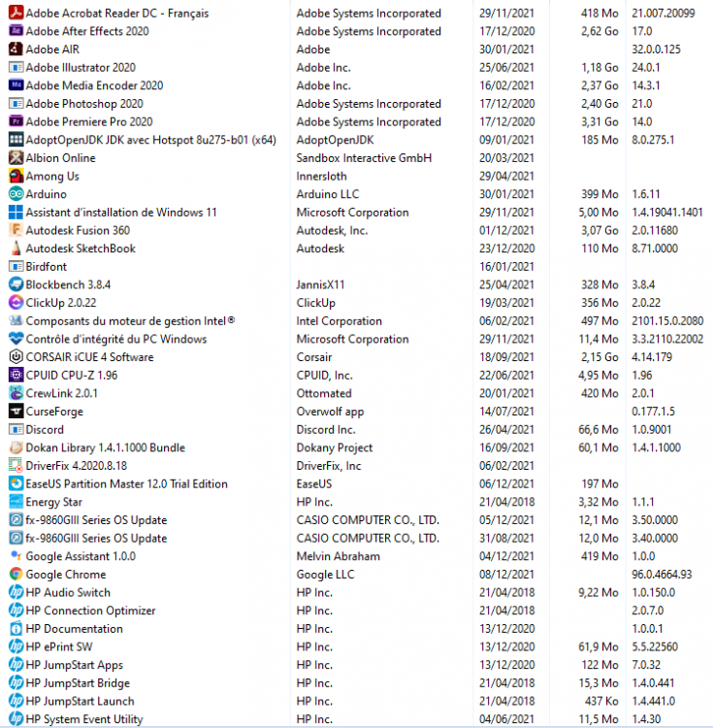Click the Dokan Library bundle icon
The width and height of the screenshot is (713, 728).
coord(16,447)
